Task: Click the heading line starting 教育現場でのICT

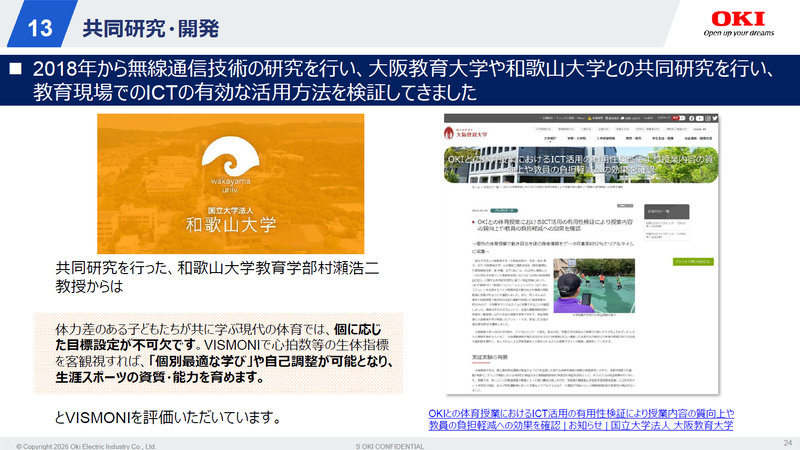Action: (x=255, y=92)
